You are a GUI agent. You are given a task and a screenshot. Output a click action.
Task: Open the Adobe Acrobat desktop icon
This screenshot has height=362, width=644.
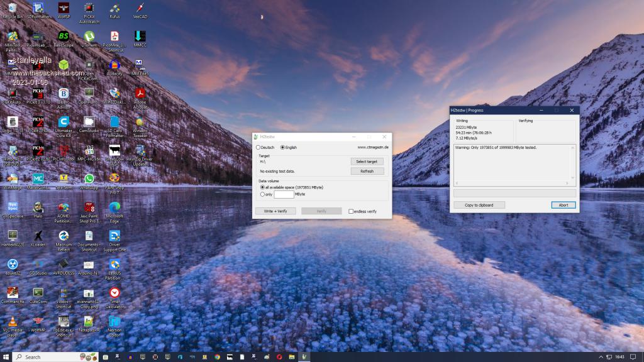tap(140, 94)
